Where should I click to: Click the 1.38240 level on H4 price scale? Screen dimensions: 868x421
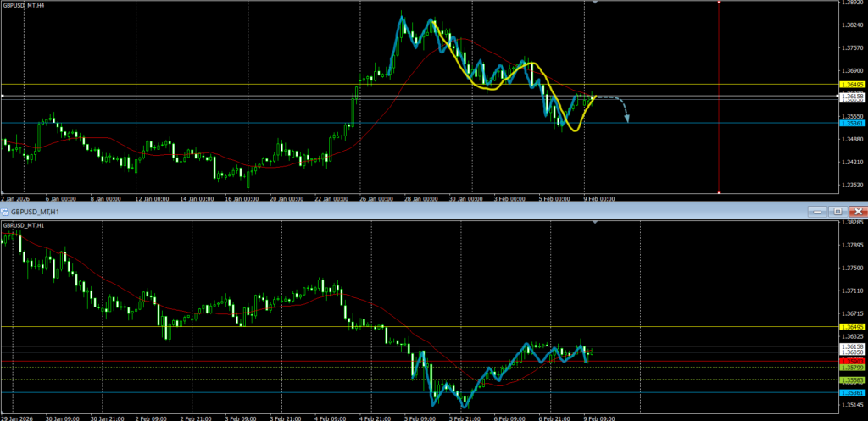click(851, 25)
